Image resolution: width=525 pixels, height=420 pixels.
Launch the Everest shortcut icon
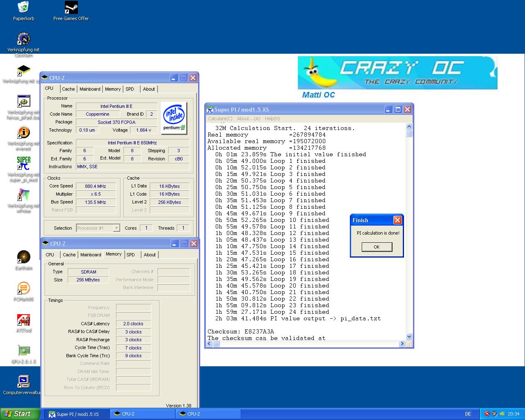pyautogui.click(x=23, y=133)
